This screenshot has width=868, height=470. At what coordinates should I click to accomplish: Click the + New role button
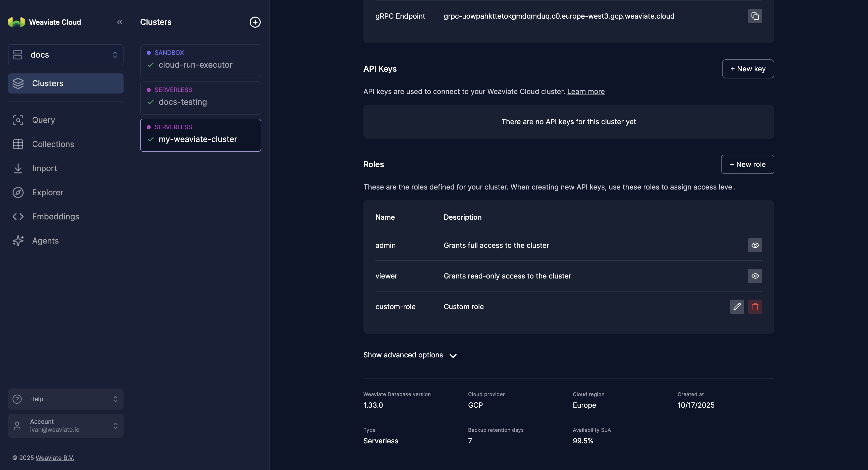[747, 164]
